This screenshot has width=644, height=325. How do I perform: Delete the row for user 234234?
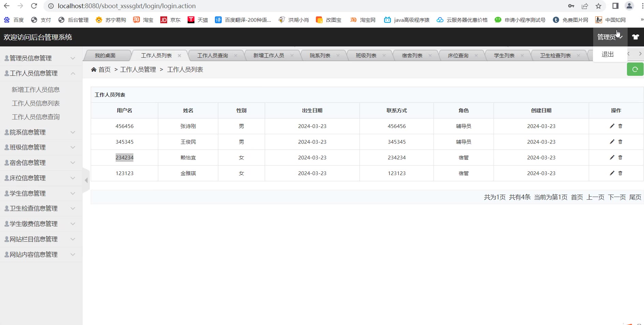coord(620,157)
